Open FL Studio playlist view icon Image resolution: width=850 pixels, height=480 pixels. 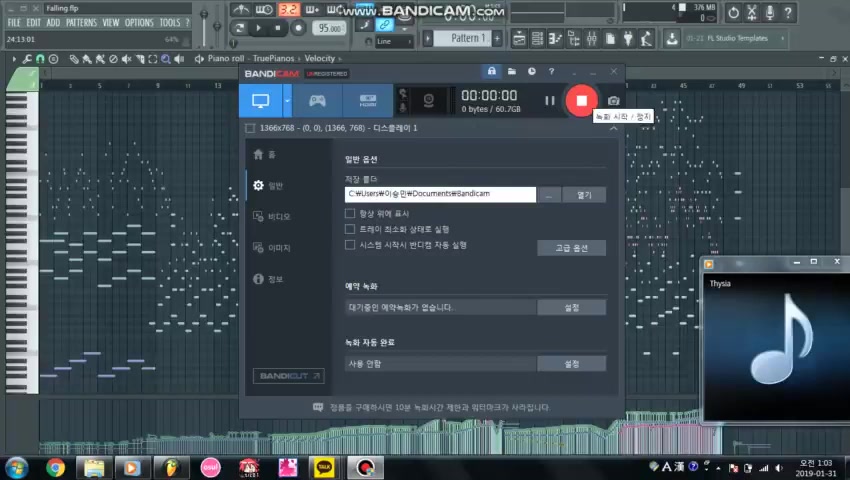click(519, 39)
